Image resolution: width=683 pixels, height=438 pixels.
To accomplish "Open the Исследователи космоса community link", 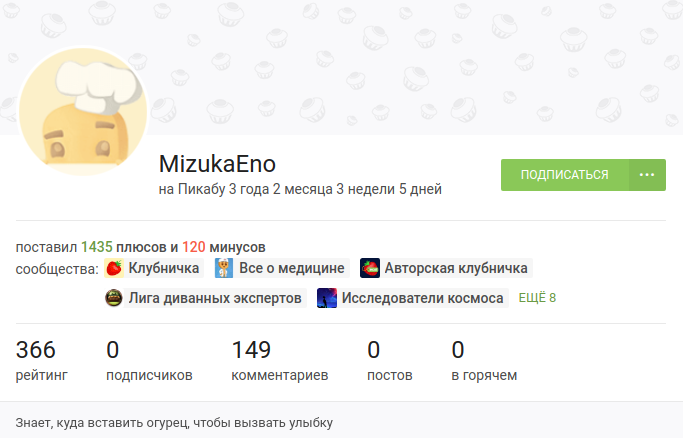I will 423,298.
